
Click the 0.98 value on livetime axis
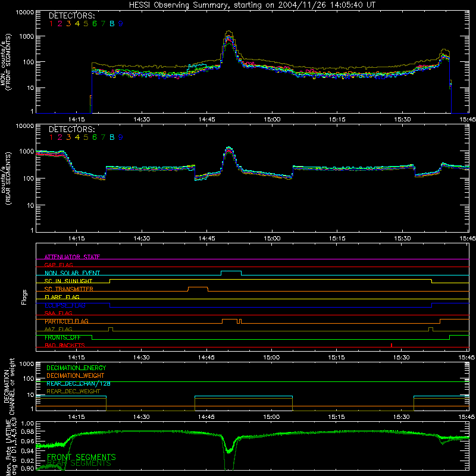(28, 431)
